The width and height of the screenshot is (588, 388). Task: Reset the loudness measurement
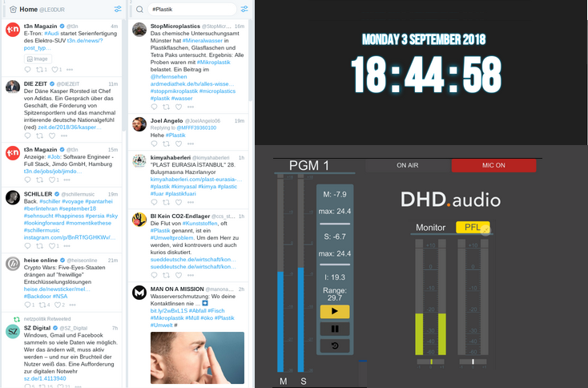(335, 346)
